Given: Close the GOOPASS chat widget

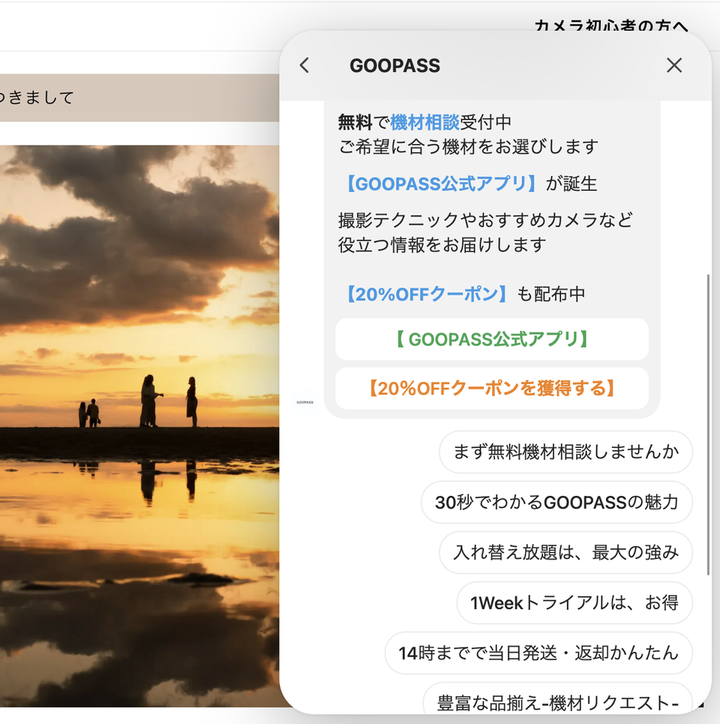Looking at the screenshot, I should tap(674, 66).
